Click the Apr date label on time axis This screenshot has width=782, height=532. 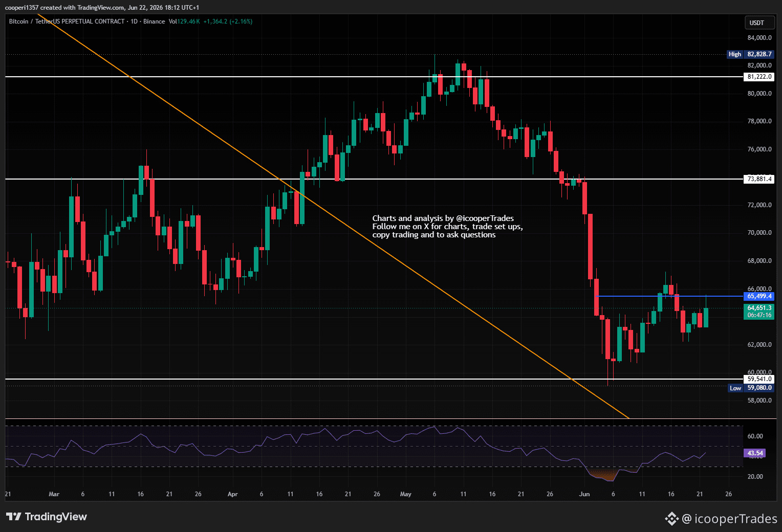point(233,494)
